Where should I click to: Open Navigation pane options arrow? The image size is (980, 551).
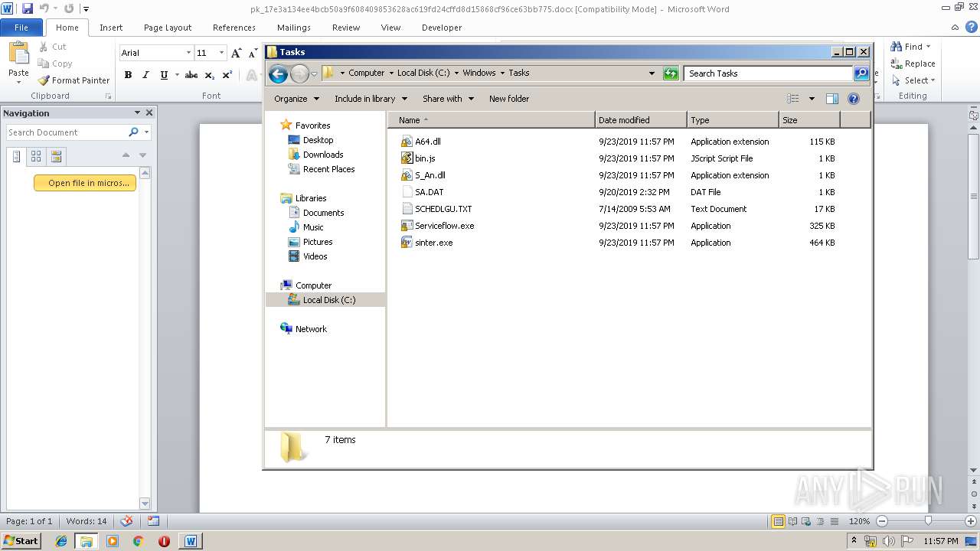(x=137, y=113)
